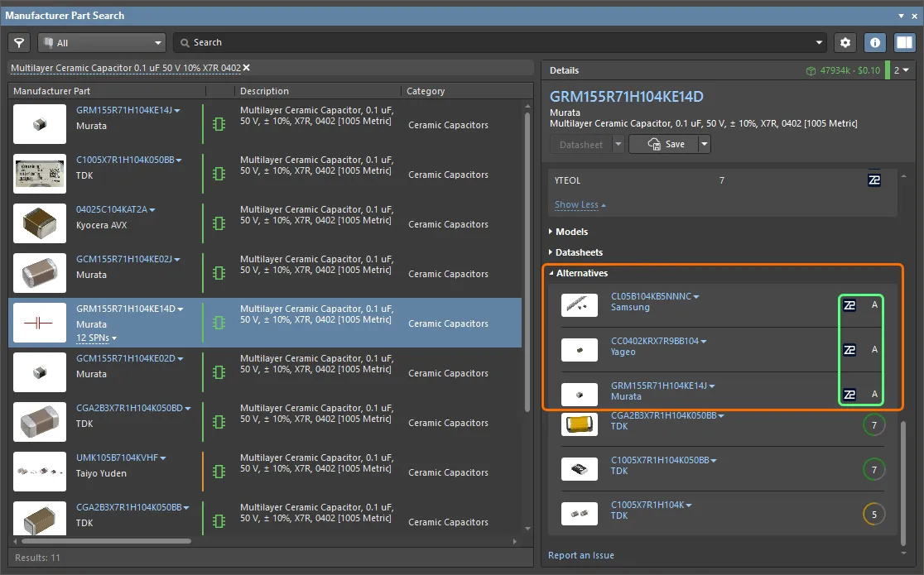This screenshot has height=575, width=924.
Task: Click the orange rank 5 circle for C1005X7R1H104K
Action: (873, 515)
